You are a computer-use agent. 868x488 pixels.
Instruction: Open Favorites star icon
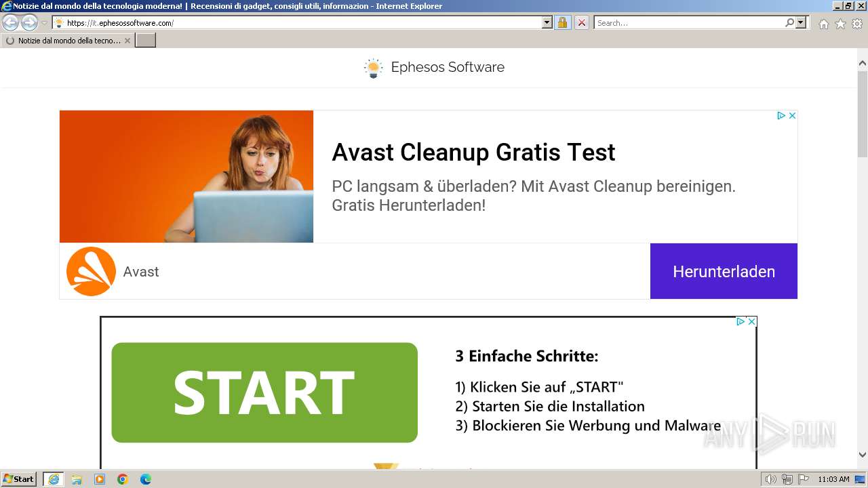840,24
